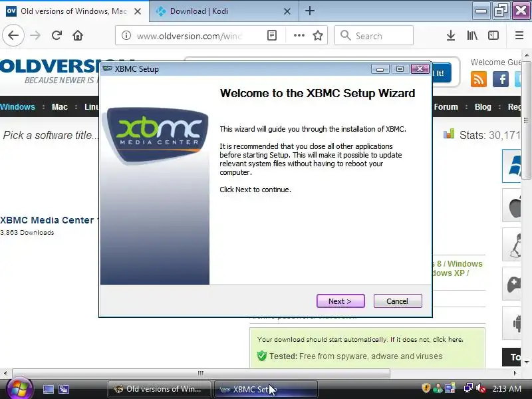Focus the Firefox Search box

tap(374, 35)
